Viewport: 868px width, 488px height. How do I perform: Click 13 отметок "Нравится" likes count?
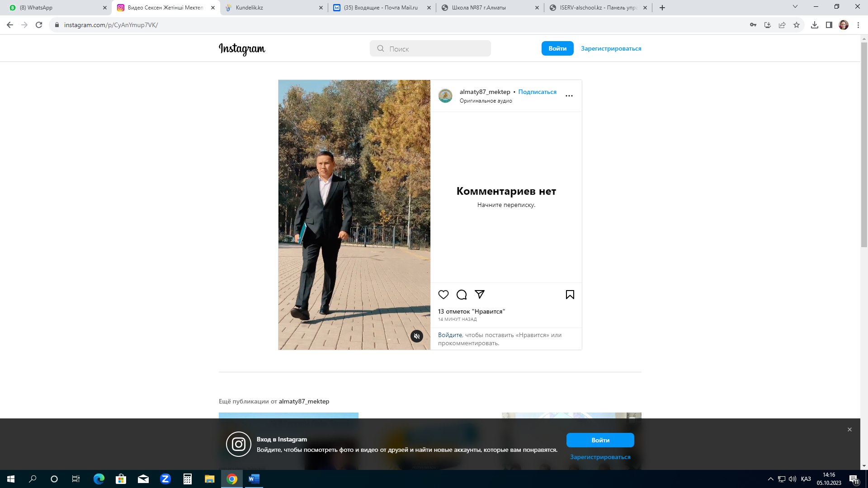(472, 311)
